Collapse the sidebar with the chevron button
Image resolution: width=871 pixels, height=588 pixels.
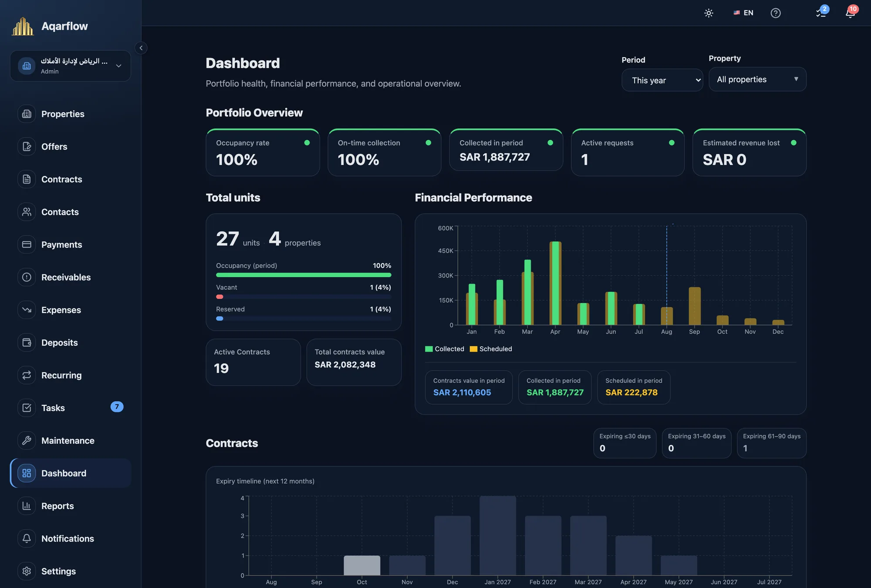141,48
